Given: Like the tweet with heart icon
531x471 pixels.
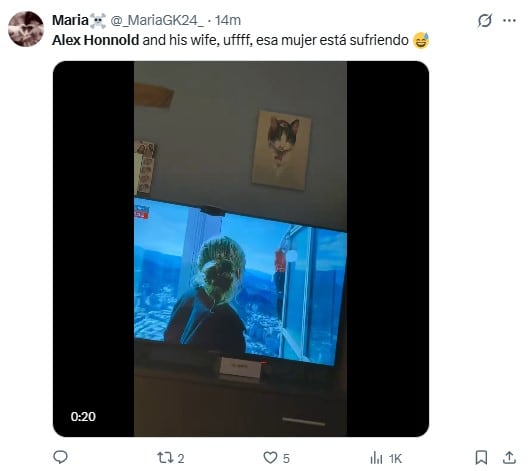Looking at the screenshot, I should pos(270,457).
